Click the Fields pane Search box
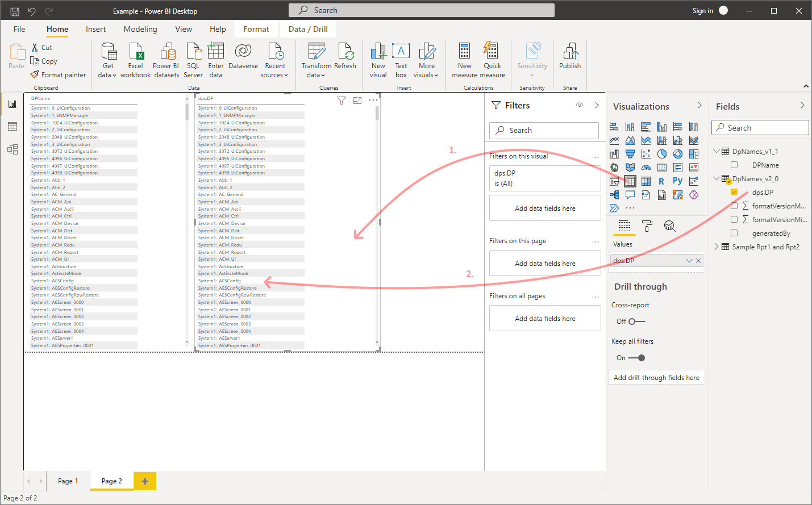812x505 pixels. point(760,128)
